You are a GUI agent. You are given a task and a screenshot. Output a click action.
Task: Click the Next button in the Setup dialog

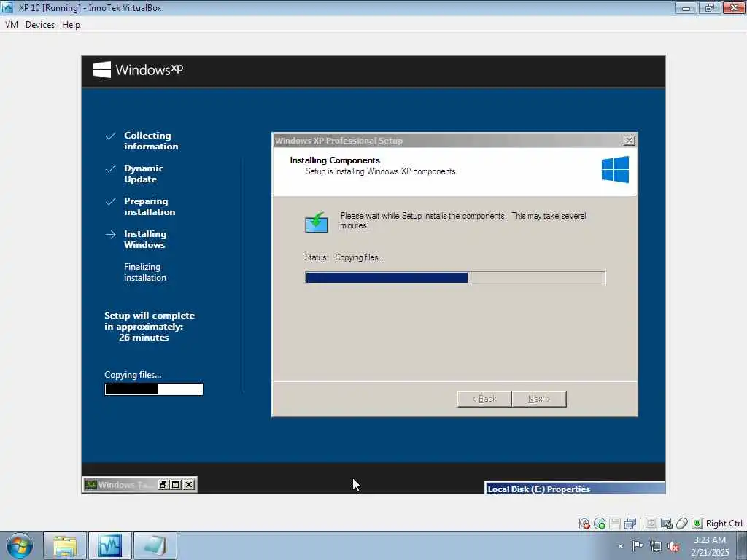click(539, 399)
